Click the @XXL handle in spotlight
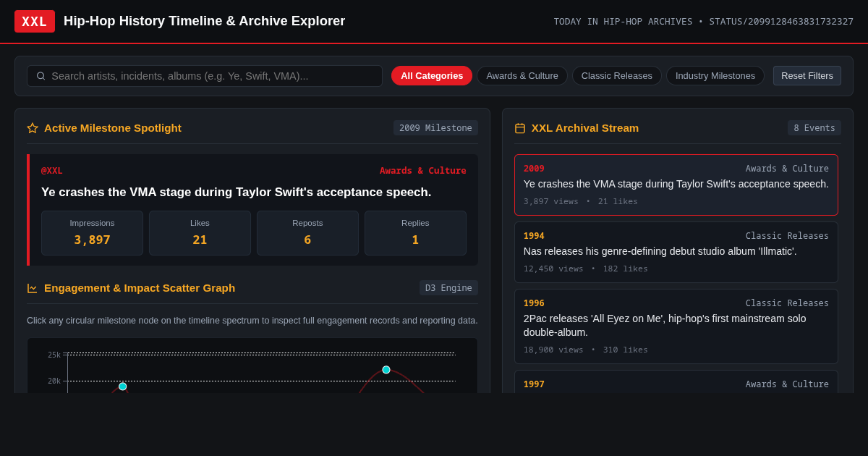 coord(52,171)
